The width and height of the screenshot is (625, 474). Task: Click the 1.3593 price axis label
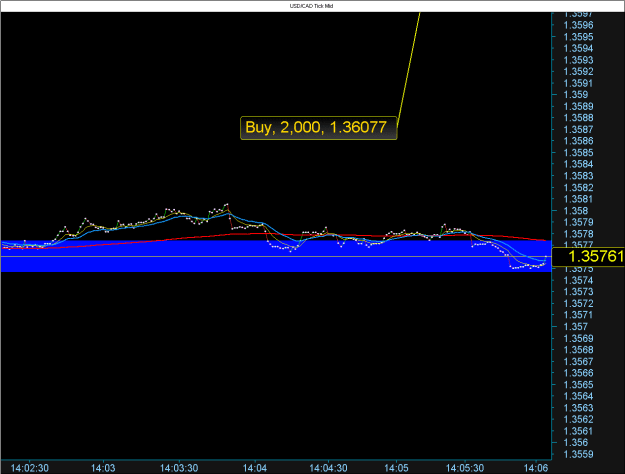point(578,60)
